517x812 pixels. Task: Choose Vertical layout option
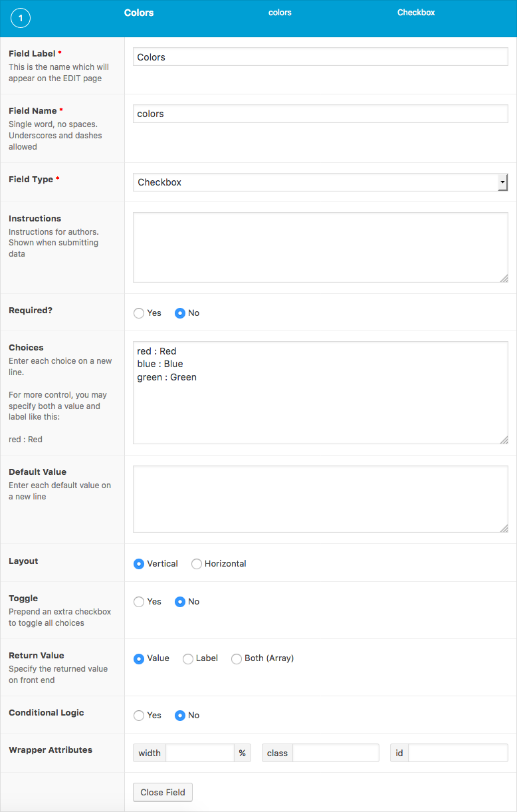coord(139,564)
